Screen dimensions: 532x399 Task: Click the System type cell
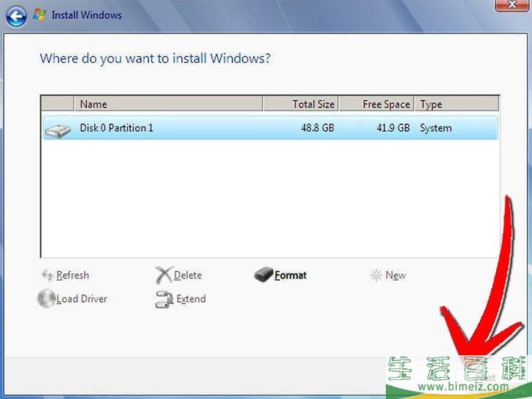pos(436,128)
